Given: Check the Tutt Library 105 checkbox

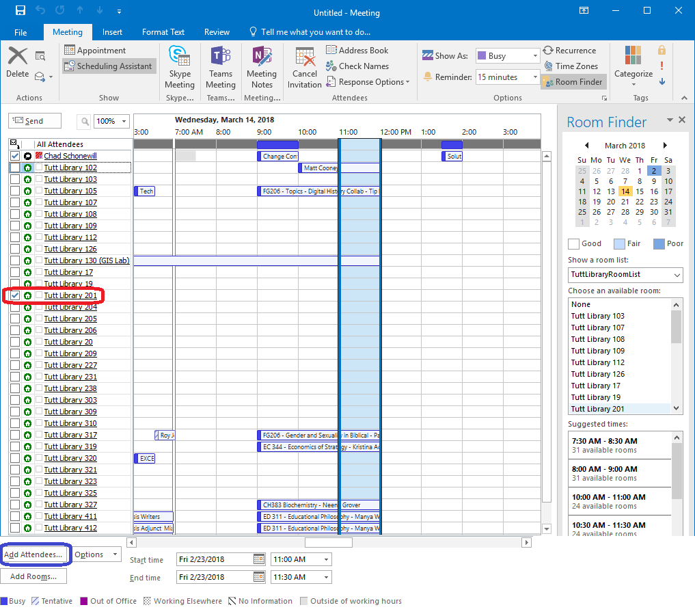Looking at the screenshot, I should click(x=15, y=191).
